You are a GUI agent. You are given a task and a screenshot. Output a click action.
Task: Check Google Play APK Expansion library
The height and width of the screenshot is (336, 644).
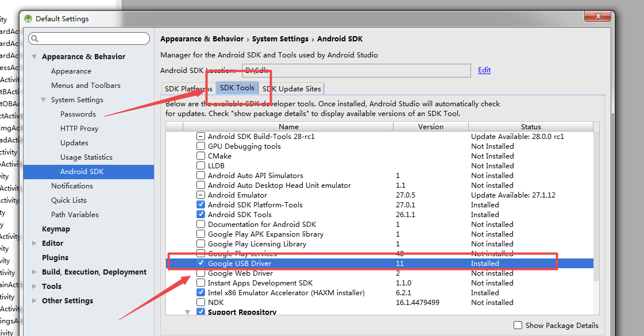click(200, 234)
